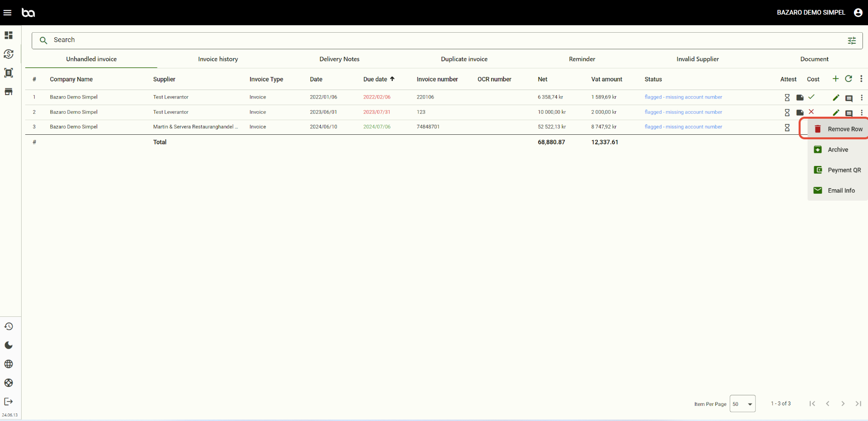
Task: Click Net column header
Action: 543,79
